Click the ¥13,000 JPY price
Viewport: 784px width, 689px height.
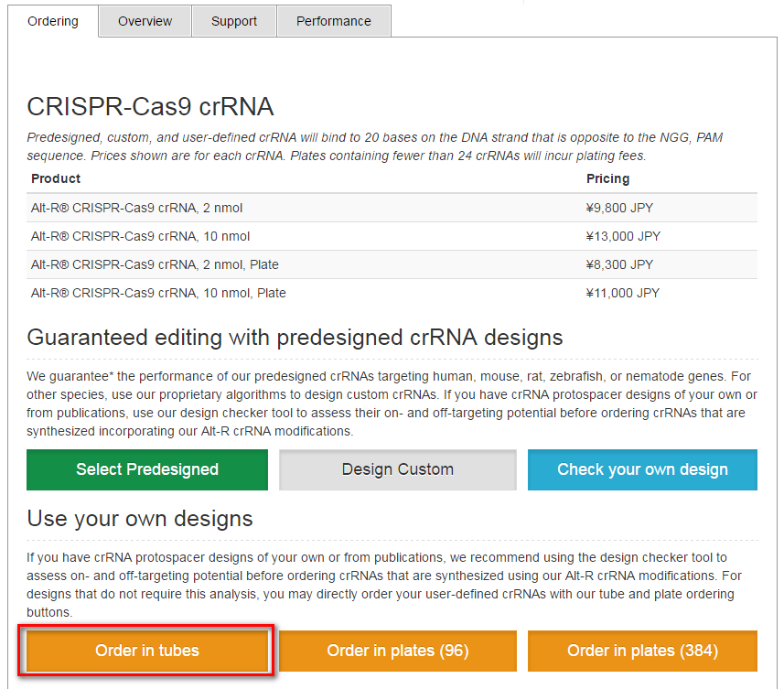[623, 236]
